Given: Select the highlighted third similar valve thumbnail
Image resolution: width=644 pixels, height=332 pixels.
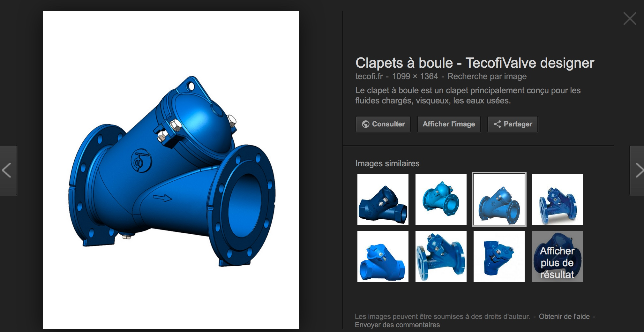Looking at the screenshot, I should 499,199.
